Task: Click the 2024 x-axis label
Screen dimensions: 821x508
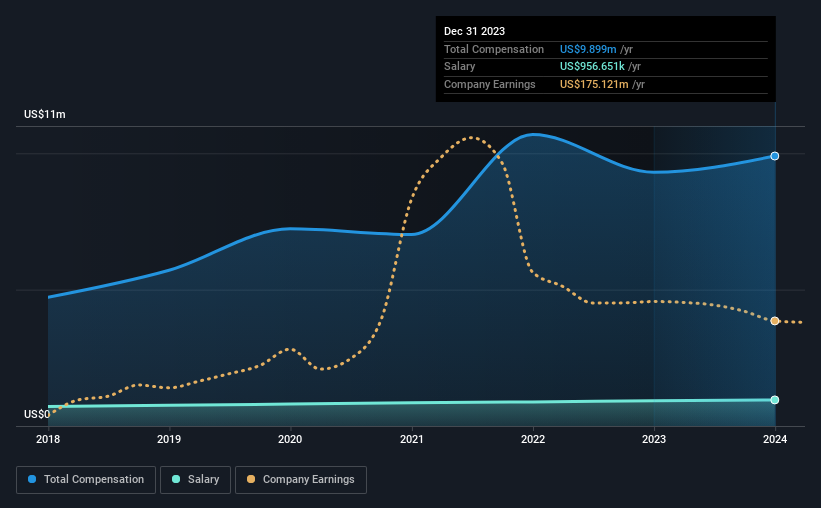Action: [x=775, y=439]
